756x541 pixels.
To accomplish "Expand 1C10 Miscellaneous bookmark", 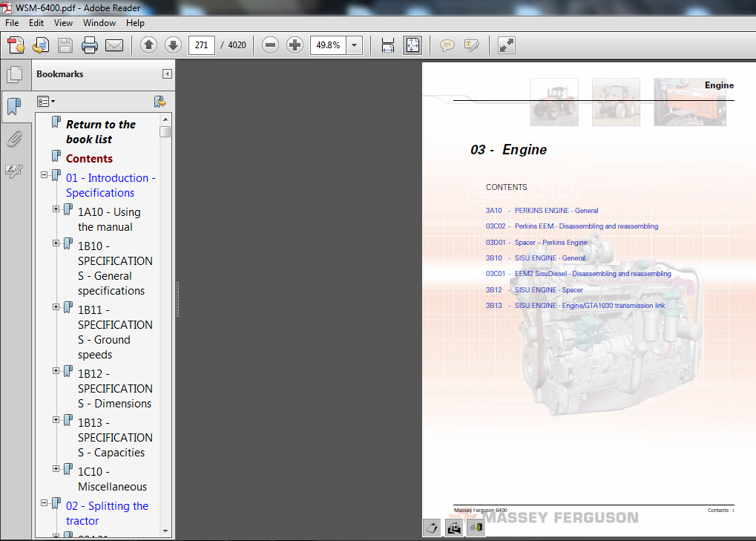I will coord(56,468).
